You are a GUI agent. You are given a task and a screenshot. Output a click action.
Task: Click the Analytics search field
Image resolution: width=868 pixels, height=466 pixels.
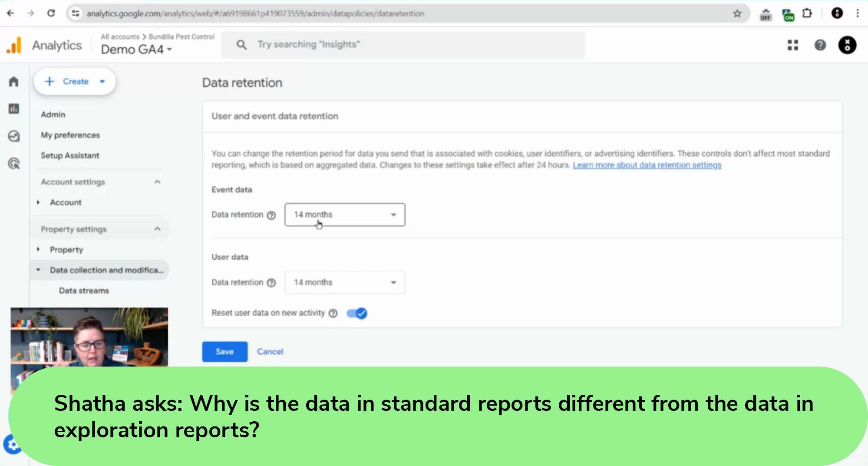(403, 45)
